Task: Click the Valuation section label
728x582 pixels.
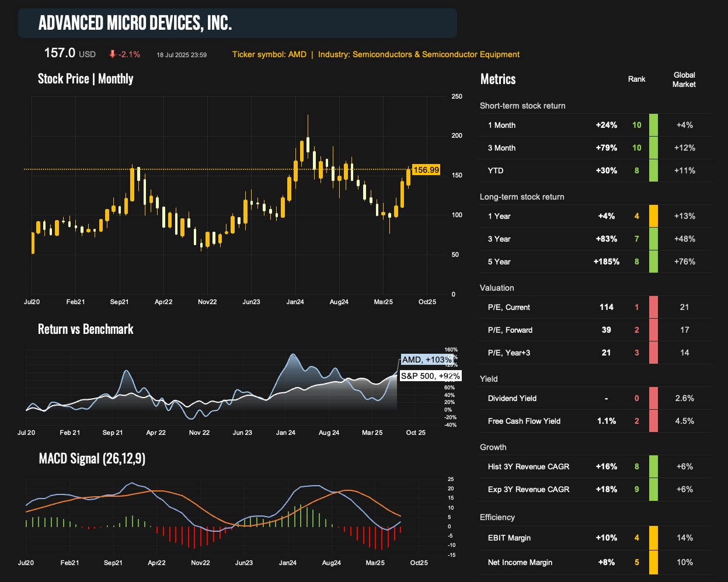Action: (x=497, y=288)
